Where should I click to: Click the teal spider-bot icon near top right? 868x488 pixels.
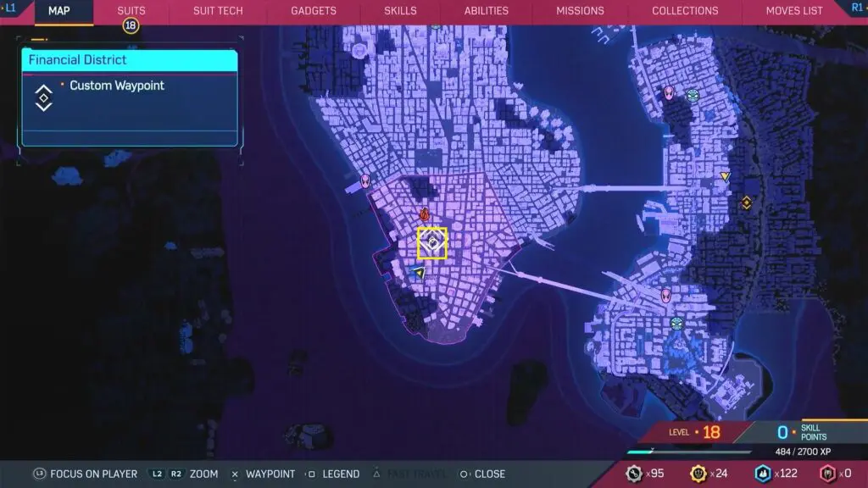693,95
